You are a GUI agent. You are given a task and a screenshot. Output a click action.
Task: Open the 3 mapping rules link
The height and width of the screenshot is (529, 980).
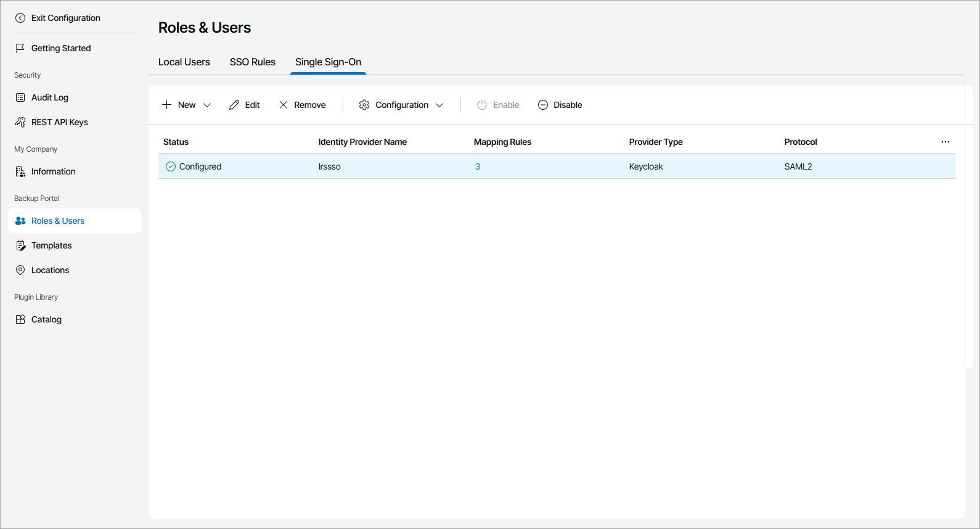click(478, 166)
